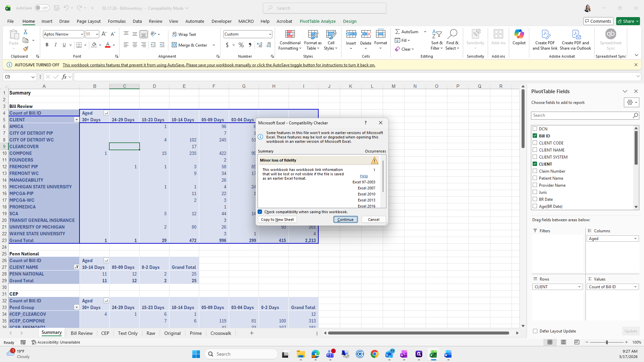This screenshot has width=644, height=362.
Task: Click the Format Painter brush icon
Action: [x=25, y=49]
